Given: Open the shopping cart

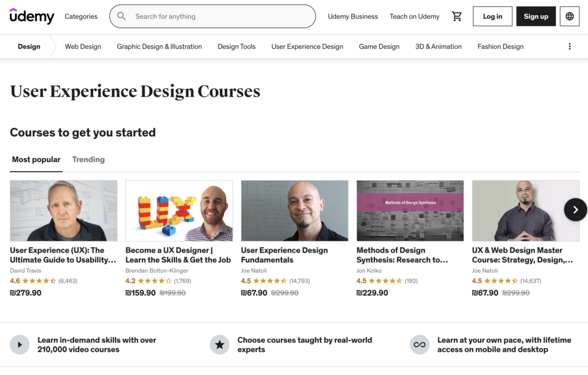Looking at the screenshot, I should tap(457, 16).
